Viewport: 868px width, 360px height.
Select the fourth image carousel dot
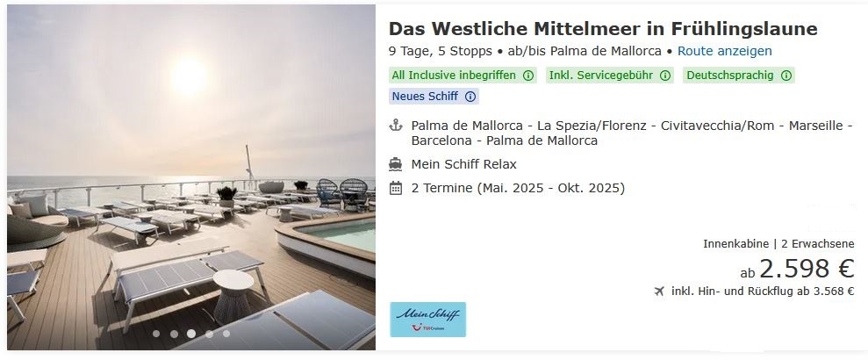[x=209, y=334]
